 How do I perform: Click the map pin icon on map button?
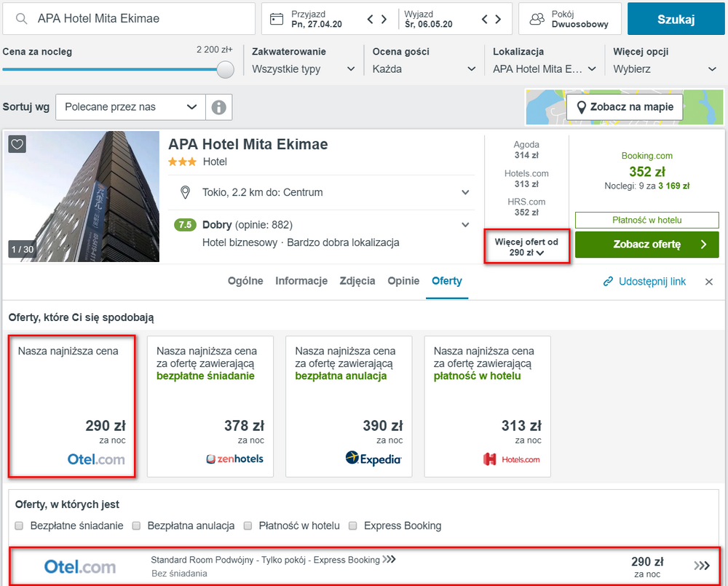[x=581, y=107]
